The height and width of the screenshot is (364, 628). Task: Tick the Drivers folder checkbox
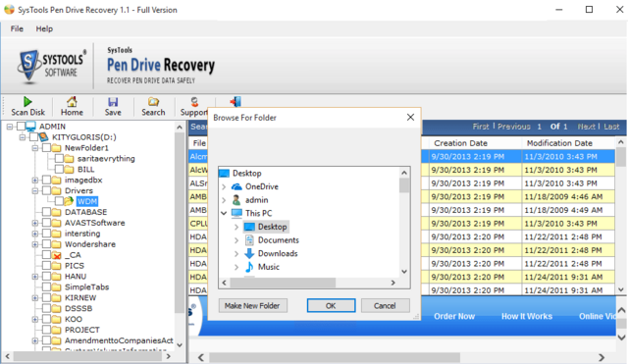[46, 190]
